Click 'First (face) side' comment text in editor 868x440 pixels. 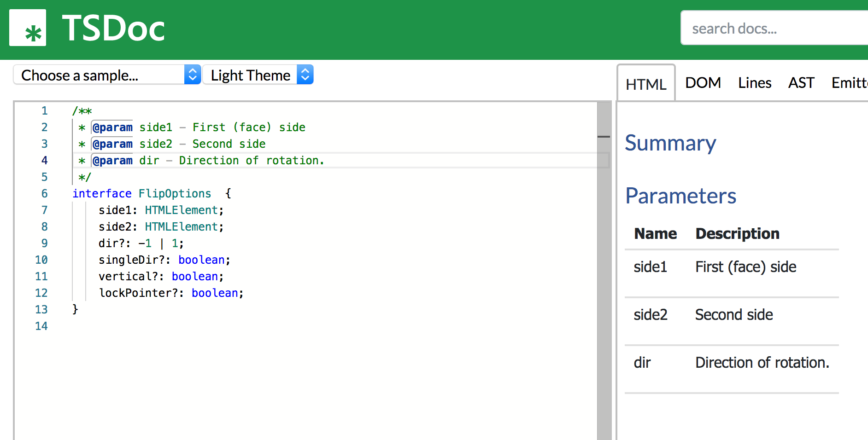(249, 127)
